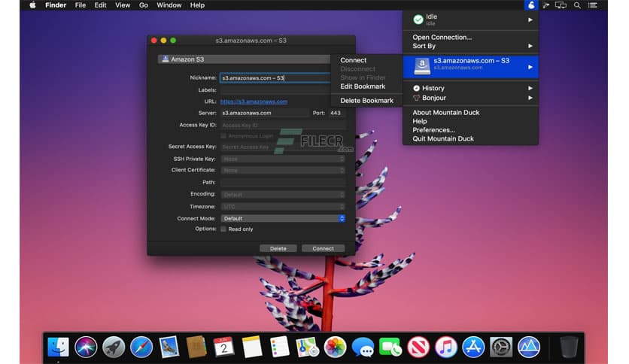Image resolution: width=629 pixels, height=364 pixels.
Task: Open the Connect Mode dropdown
Action: pos(283,219)
